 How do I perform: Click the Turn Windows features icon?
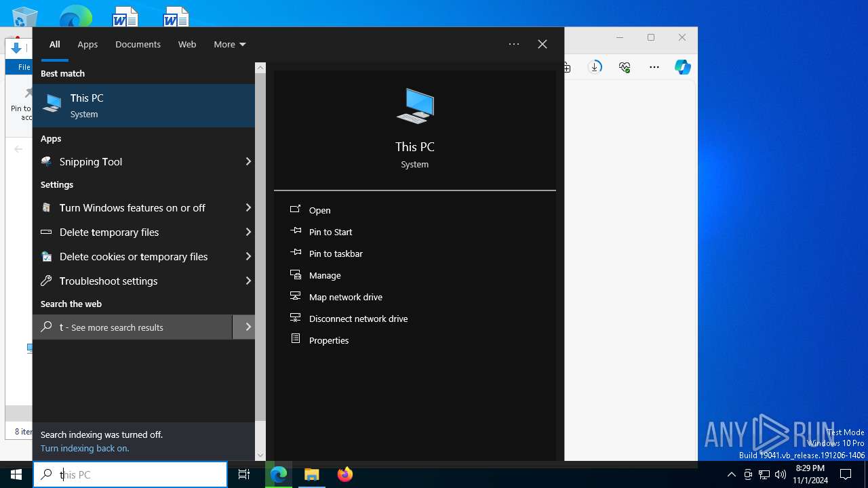[x=46, y=207]
